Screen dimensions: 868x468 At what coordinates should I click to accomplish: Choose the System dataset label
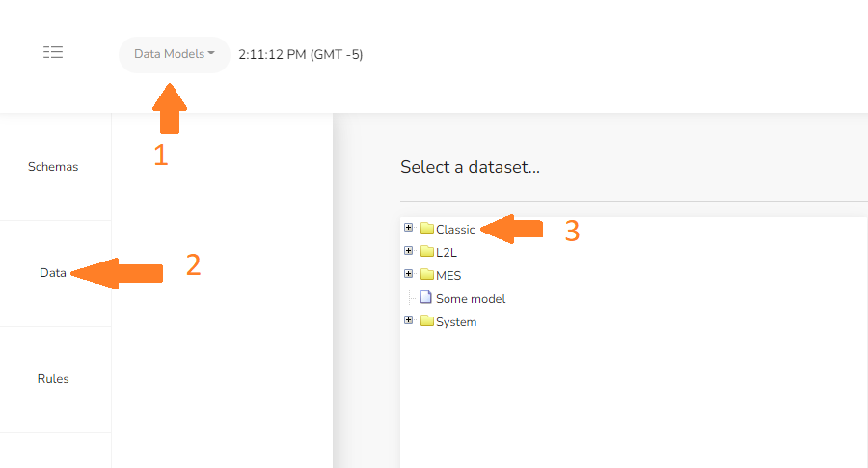click(x=456, y=322)
